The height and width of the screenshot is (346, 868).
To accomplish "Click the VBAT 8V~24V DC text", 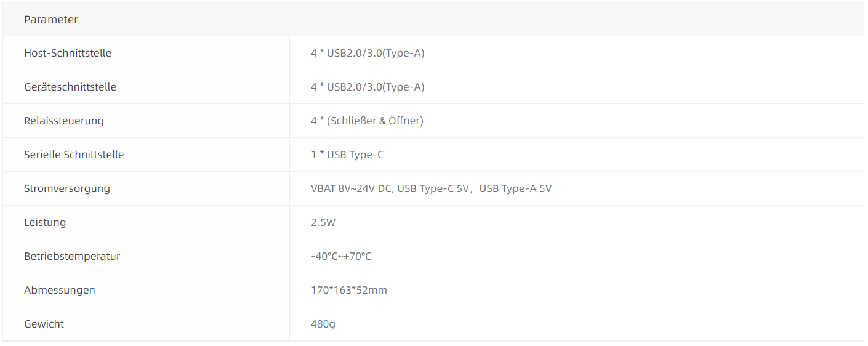I will coord(351,188).
